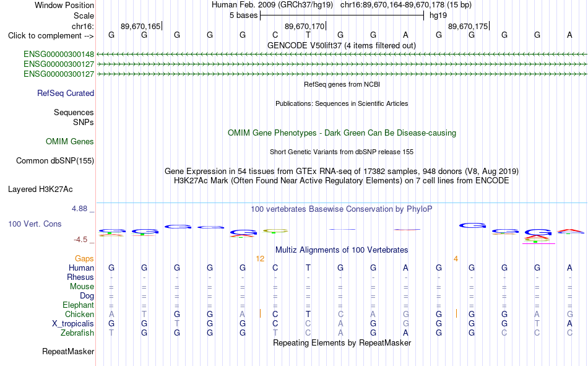Click the 'hg19' label beside the scale bar
The image size is (588, 366).
pos(438,15)
